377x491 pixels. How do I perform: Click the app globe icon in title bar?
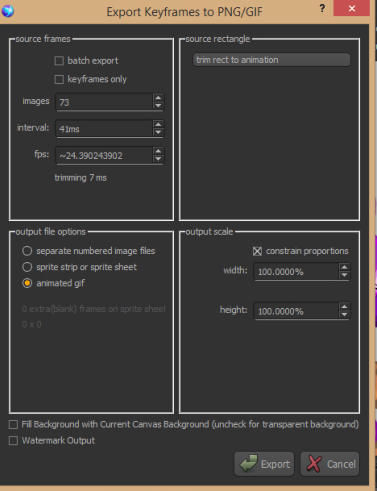click(7, 11)
